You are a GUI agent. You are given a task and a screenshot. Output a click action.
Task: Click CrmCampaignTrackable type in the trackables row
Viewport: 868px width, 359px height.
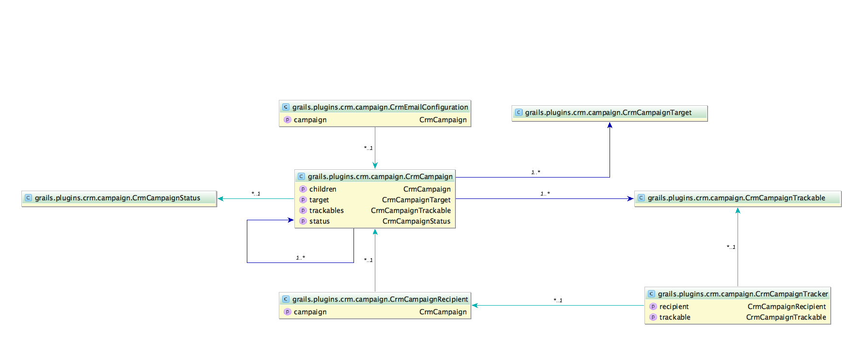[x=411, y=211]
